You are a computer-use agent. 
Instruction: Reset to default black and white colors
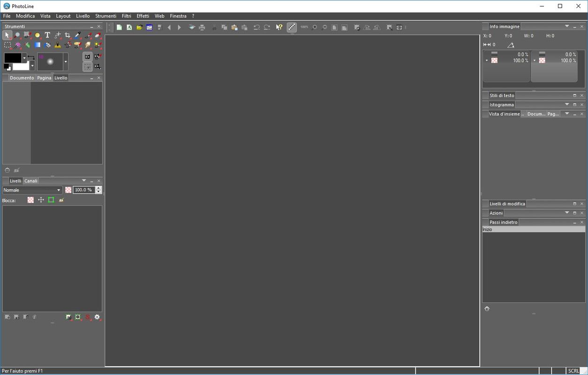[8, 67]
